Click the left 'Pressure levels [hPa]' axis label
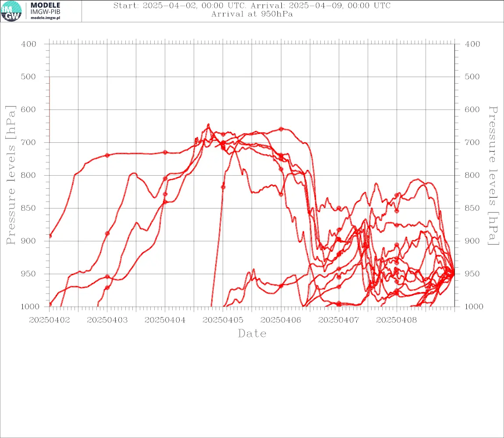The image size is (504, 438). pyautogui.click(x=11, y=175)
